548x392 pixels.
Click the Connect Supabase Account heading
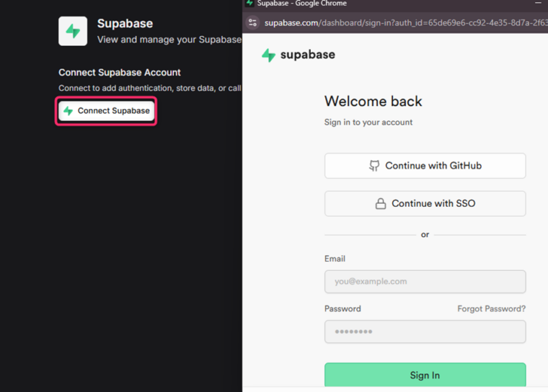tap(120, 72)
